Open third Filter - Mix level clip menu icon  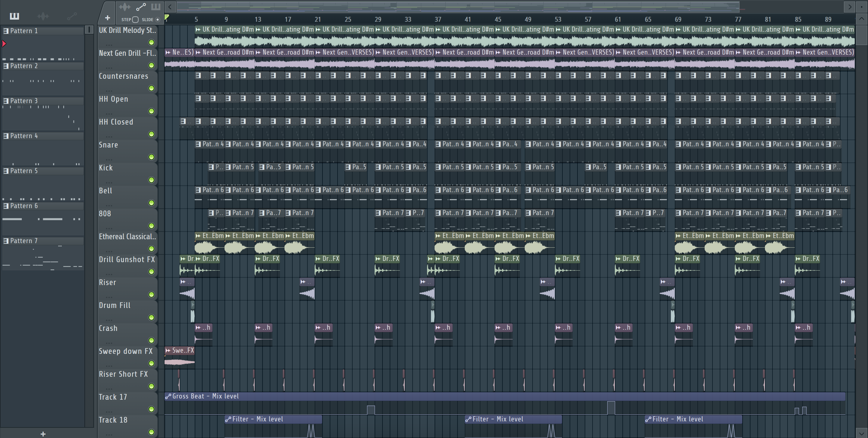coord(648,420)
